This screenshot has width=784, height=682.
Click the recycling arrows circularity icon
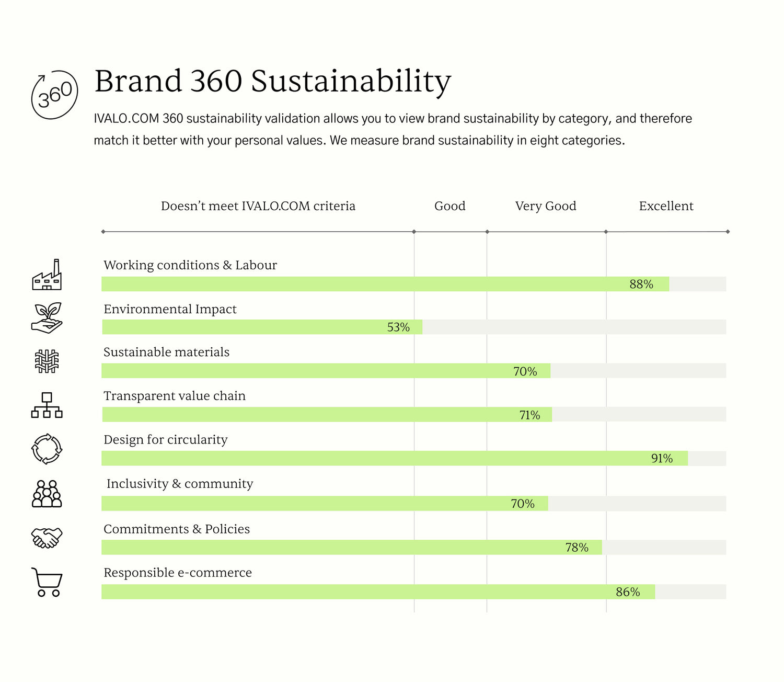click(x=47, y=449)
